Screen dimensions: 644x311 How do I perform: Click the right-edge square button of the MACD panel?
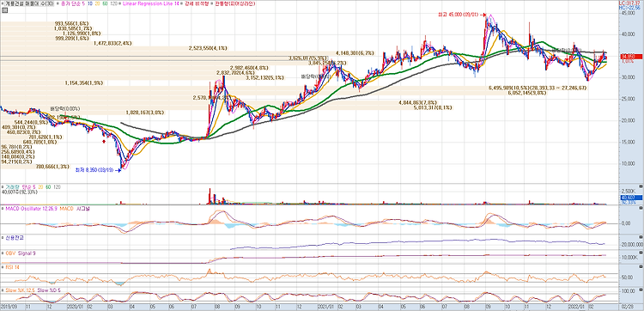tap(641, 209)
